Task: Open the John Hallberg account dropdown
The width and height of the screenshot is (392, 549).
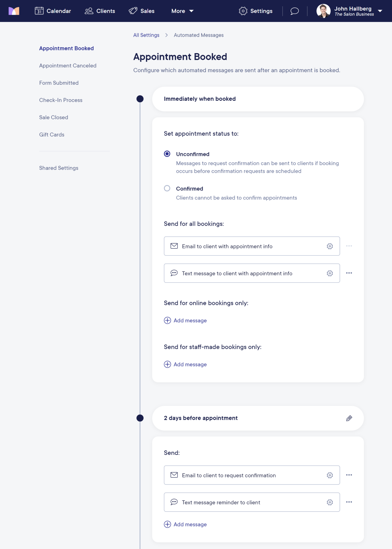Action: [x=380, y=11]
